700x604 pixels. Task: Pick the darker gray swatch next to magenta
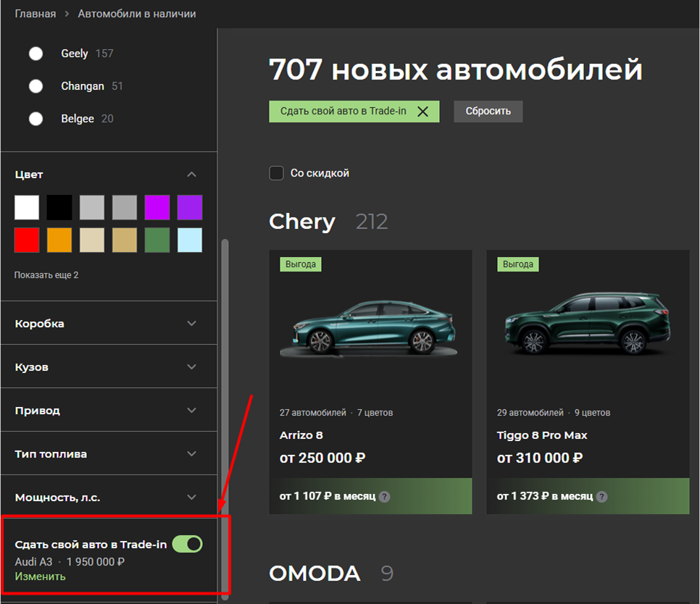pos(125,207)
